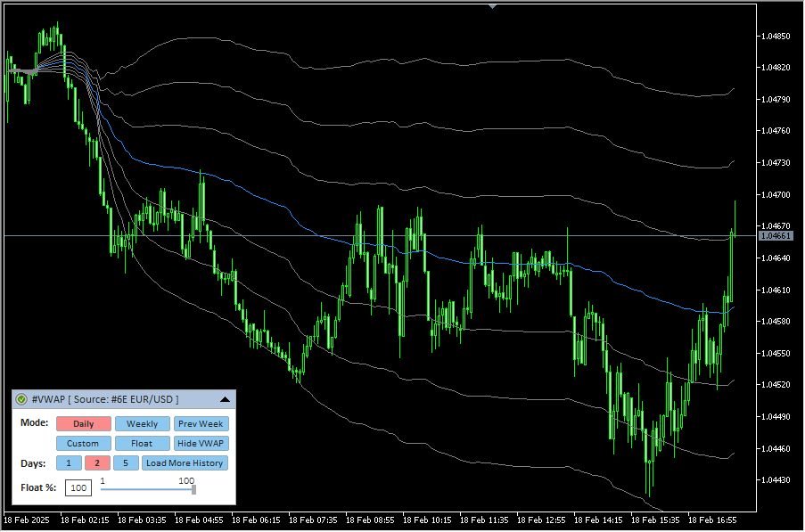Click the green checkmark icon in the VWAP panel header
Viewport: 805px width, 532px height.
point(21,400)
